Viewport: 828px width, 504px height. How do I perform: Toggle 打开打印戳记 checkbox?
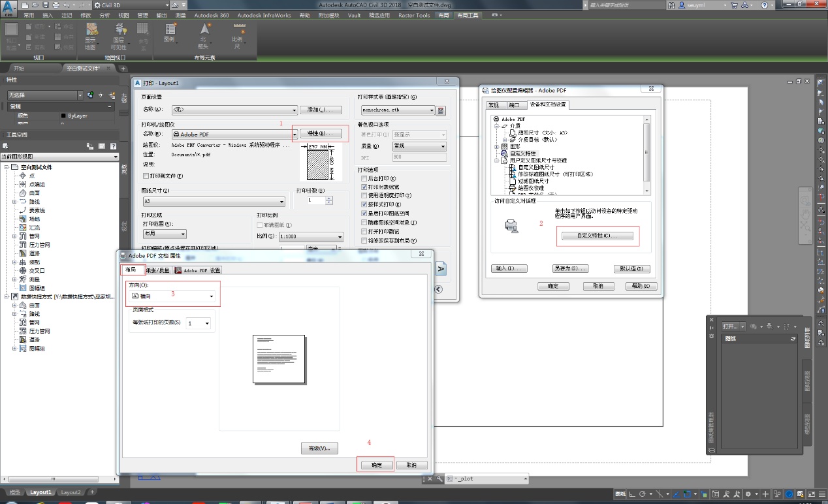point(364,232)
